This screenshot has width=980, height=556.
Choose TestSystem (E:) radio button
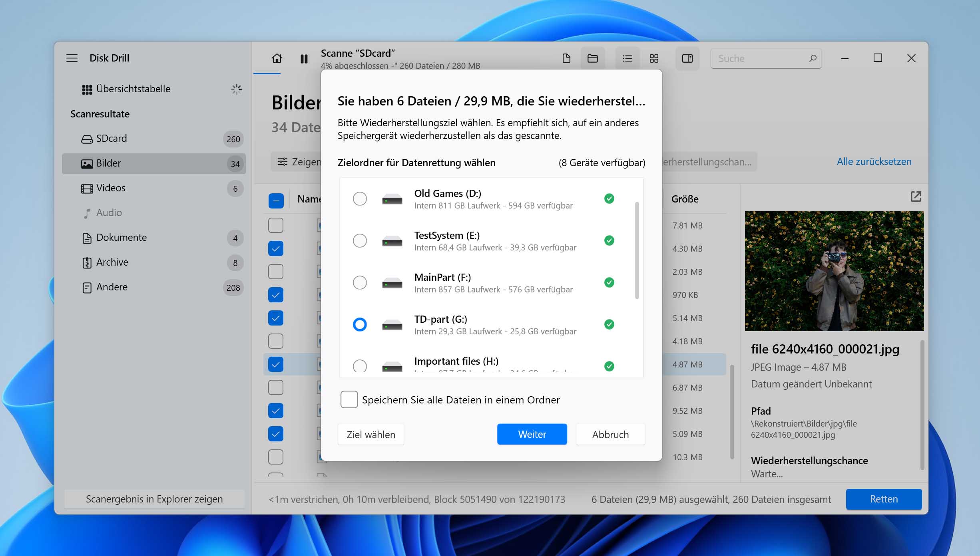(x=360, y=240)
